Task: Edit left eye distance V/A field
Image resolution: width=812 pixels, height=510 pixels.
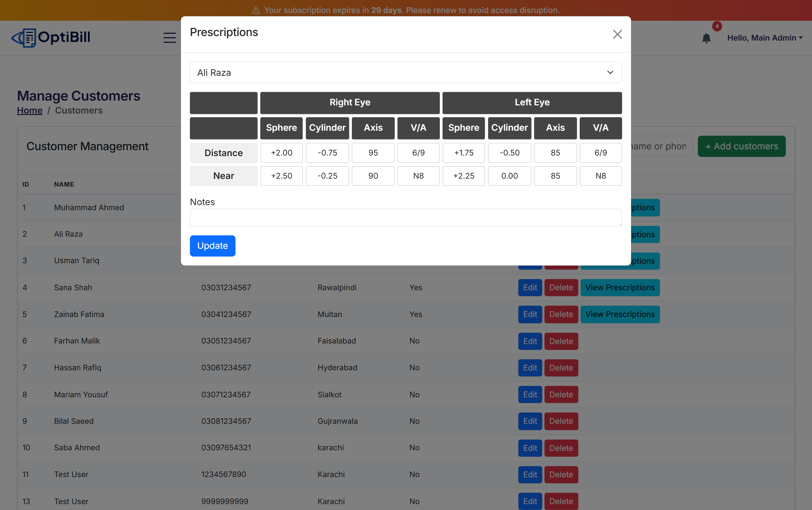Action: pyautogui.click(x=601, y=153)
